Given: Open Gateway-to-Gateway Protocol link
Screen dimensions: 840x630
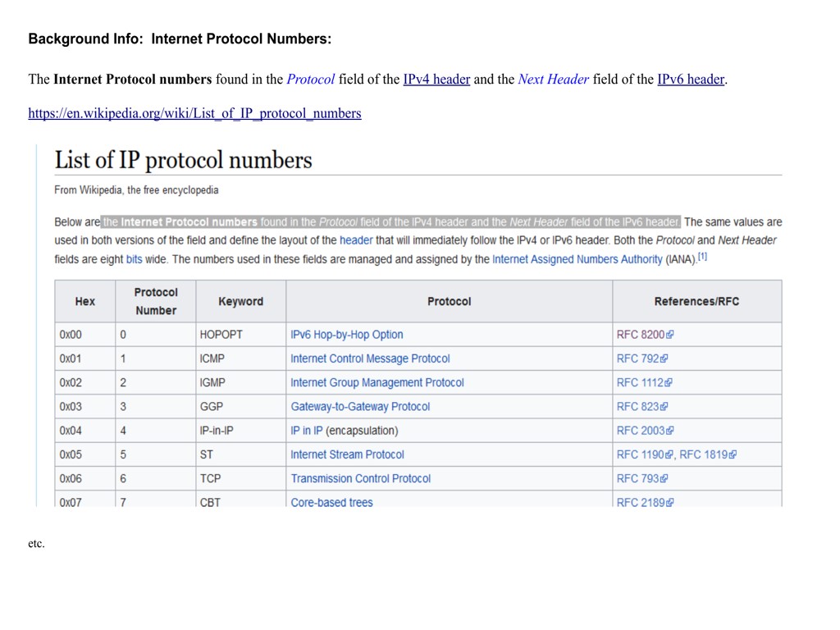Looking at the screenshot, I should pos(359,407).
